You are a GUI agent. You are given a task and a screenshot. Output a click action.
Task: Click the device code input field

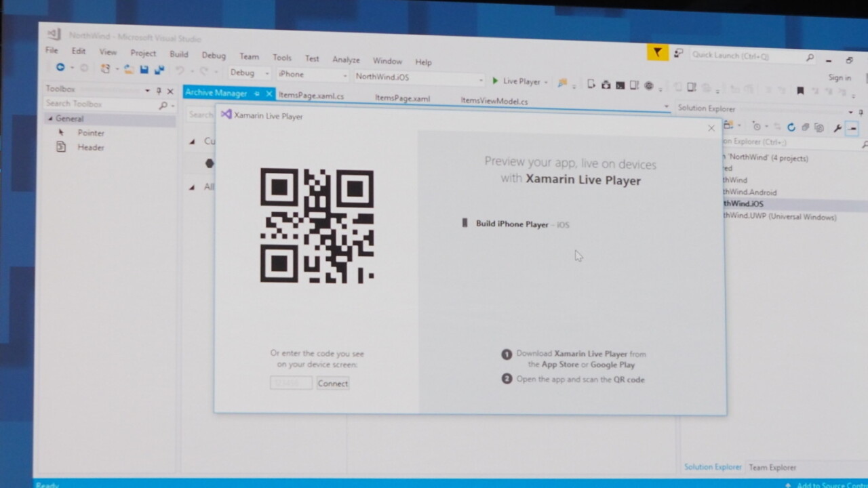click(292, 384)
